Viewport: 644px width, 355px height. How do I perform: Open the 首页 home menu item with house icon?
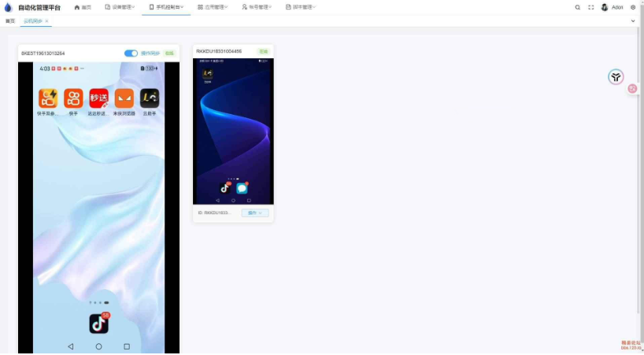click(x=83, y=7)
